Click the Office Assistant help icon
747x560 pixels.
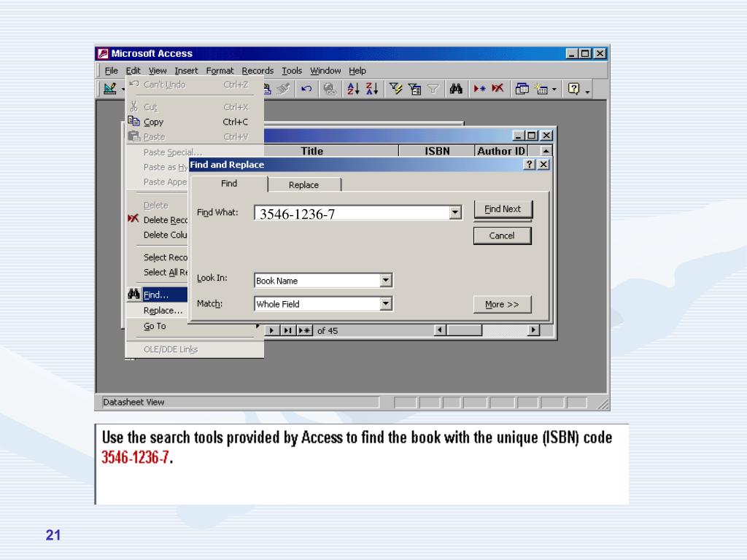[x=574, y=88]
